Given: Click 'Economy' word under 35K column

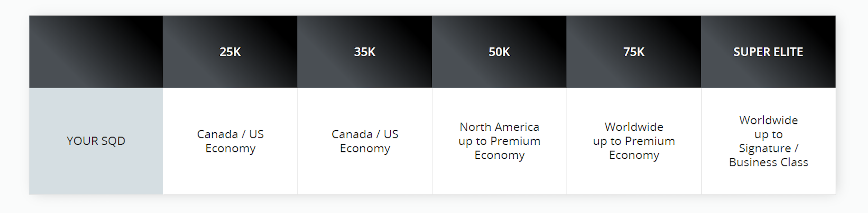Looking at the screenshot, I should click(x=365, y=148).
